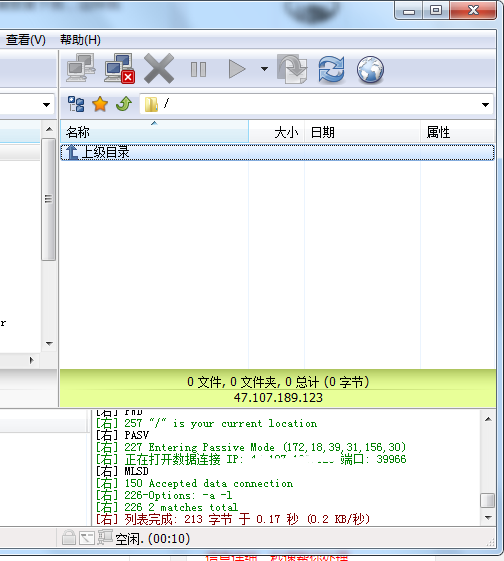Toggle the folder tree view icon
This screenshot has height=561, width=504.
(x=76, y=104)
